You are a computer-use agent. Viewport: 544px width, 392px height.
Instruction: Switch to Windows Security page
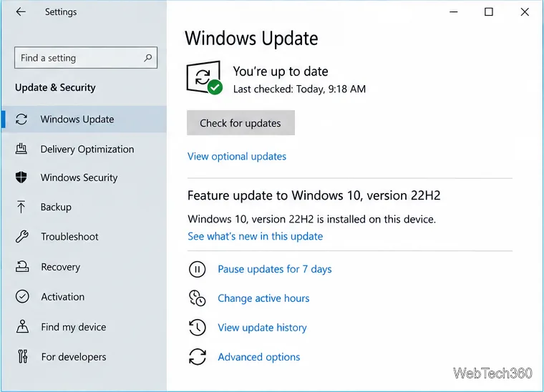pyautogui.click(x=84, y=177)
